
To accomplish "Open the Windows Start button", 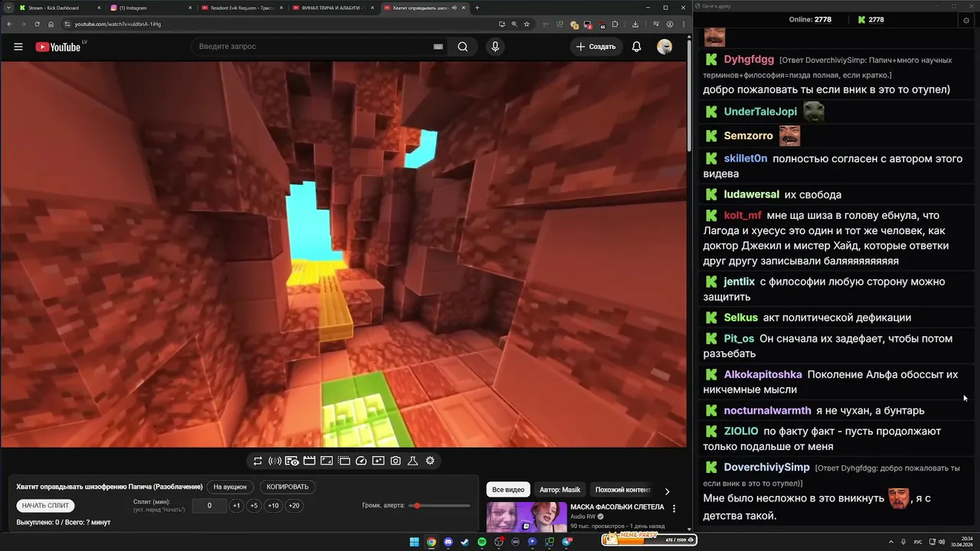I will pyautogui.click(x=414, y=542).
